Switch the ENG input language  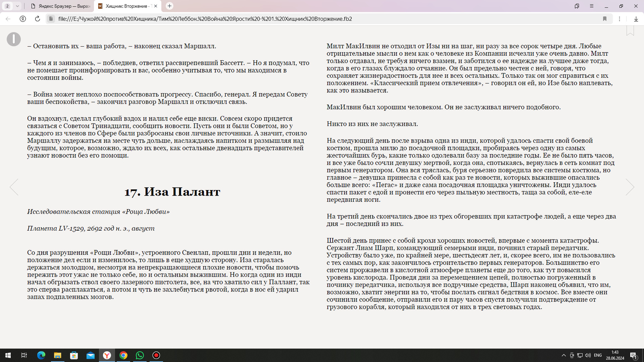click(598, 355)
